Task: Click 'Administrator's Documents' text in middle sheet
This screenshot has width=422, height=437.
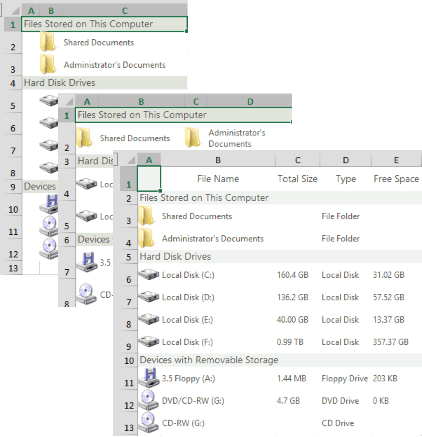Action: pos(237,138)
